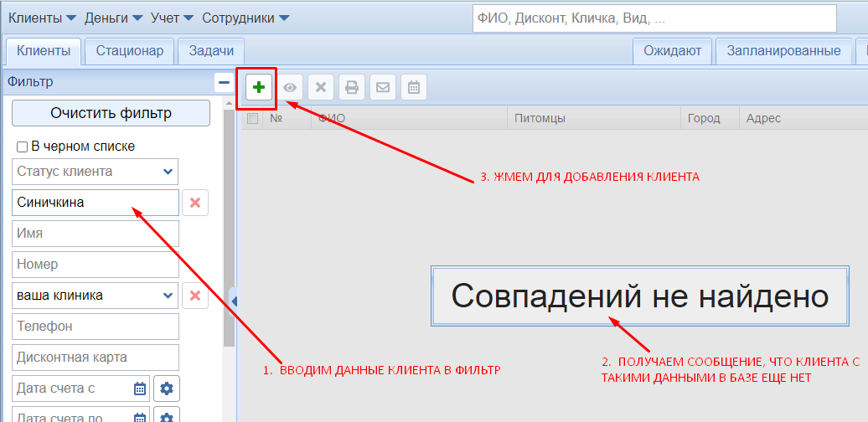The width and height of the screenshot is (868, 422).
Task: Click the calendar icon in toolbar
Action: (x=413, y=87)
